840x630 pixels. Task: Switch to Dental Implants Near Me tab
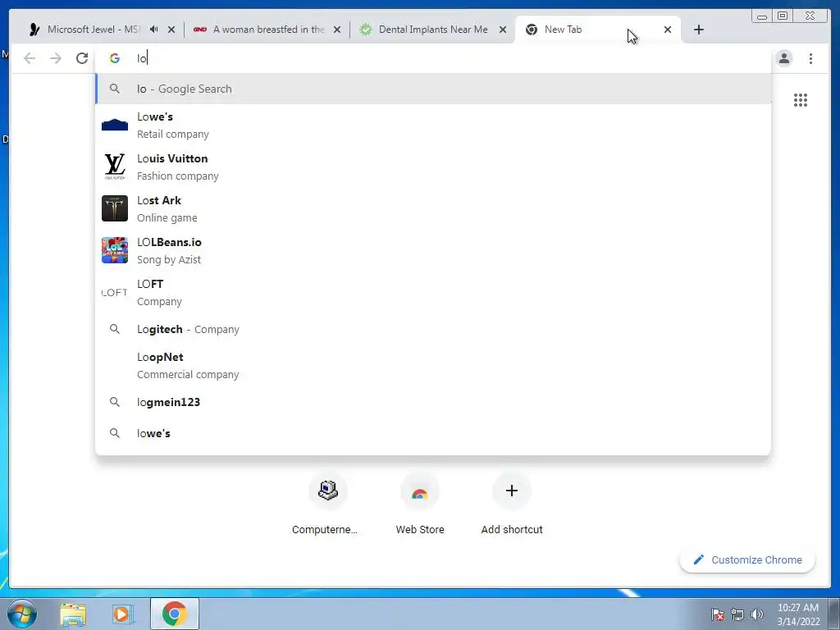433,30
